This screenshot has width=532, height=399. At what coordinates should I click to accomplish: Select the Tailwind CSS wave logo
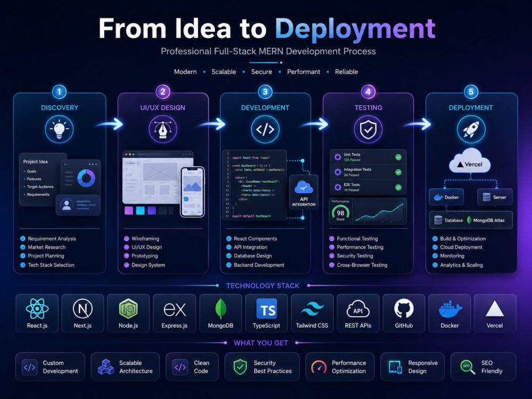pos(312,310)
